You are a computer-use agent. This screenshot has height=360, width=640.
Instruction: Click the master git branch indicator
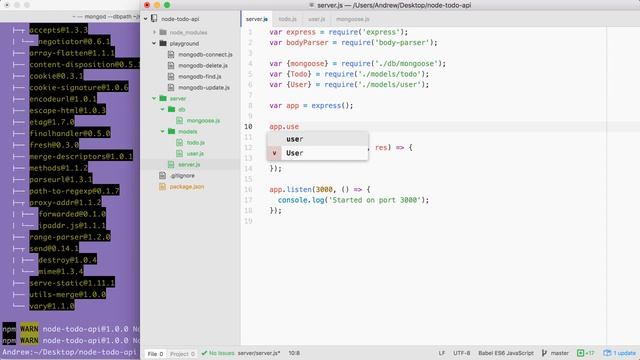click(x=559, y=353)
